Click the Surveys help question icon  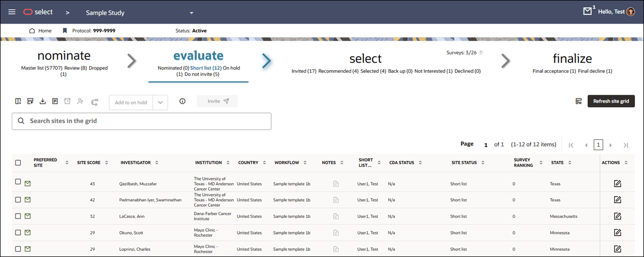coord(481,53)
